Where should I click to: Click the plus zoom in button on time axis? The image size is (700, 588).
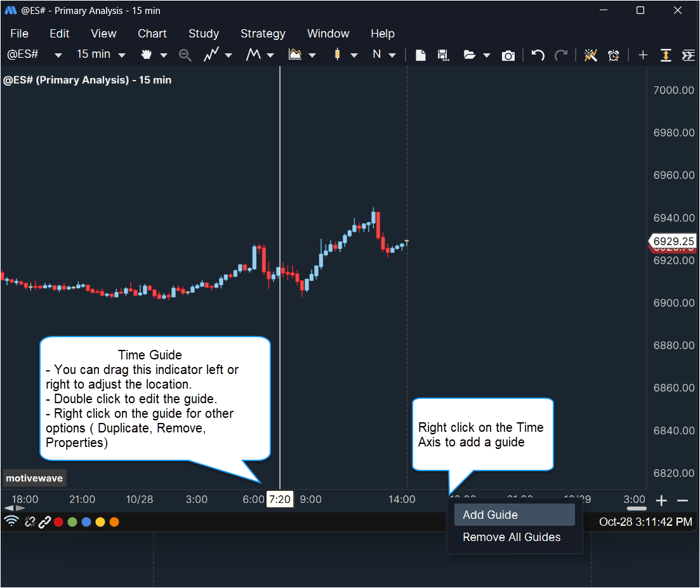point(661,500)
